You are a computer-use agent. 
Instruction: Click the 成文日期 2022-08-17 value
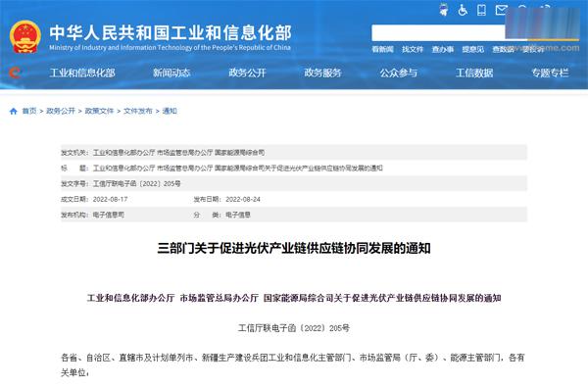click(110, 200)
